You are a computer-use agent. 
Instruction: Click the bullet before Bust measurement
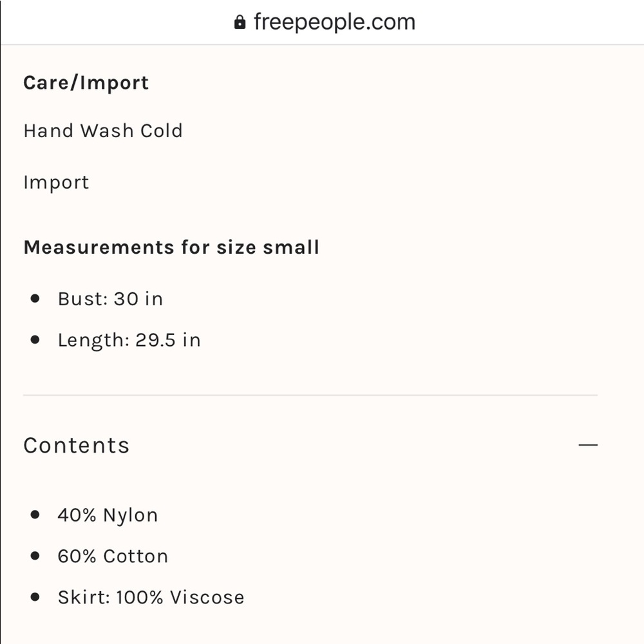[35, 299]
